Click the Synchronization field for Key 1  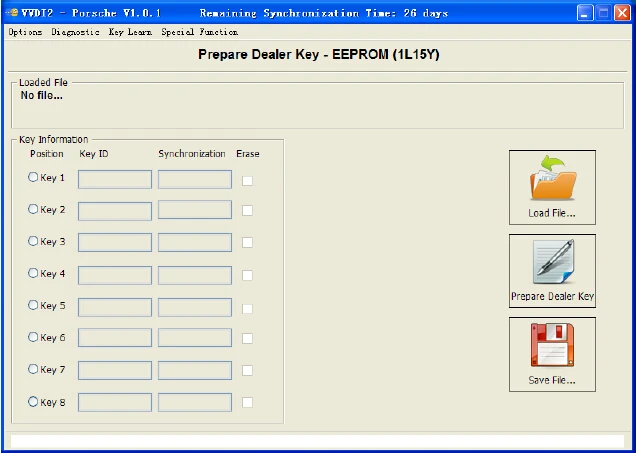195,180
